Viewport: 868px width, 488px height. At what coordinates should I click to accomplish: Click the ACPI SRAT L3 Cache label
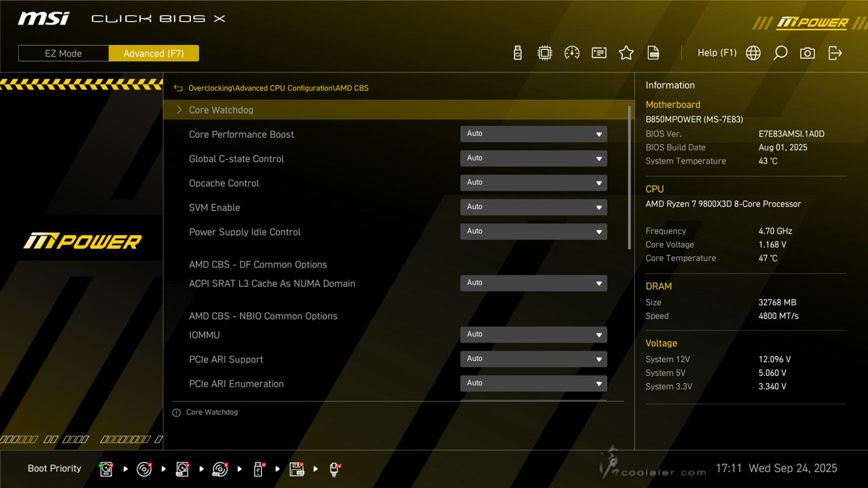click(272, 283)
